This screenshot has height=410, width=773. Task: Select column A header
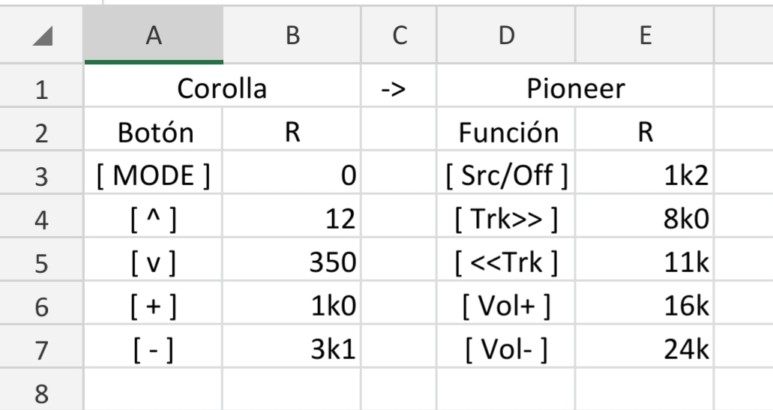pos(153,35)
